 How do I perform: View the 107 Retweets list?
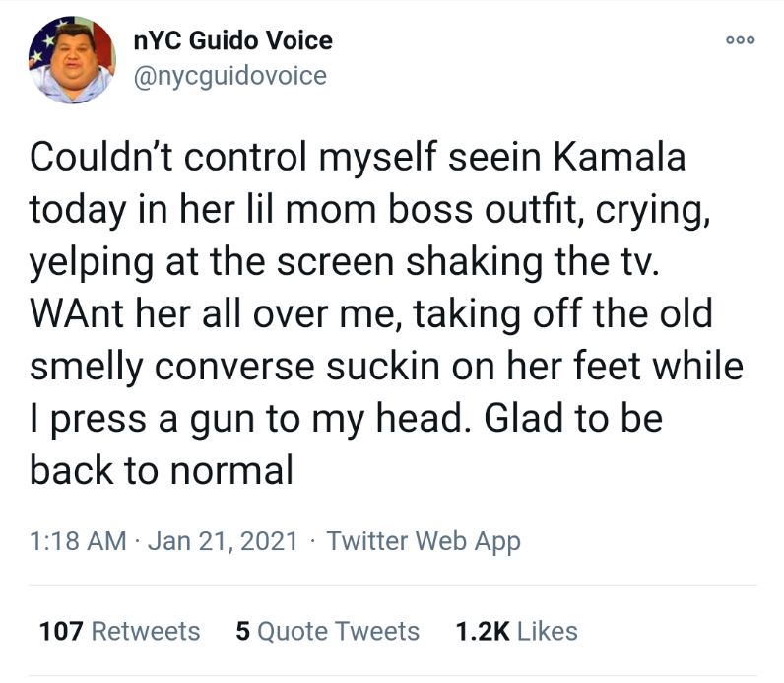pyautogui.click(x=119, y=631)
